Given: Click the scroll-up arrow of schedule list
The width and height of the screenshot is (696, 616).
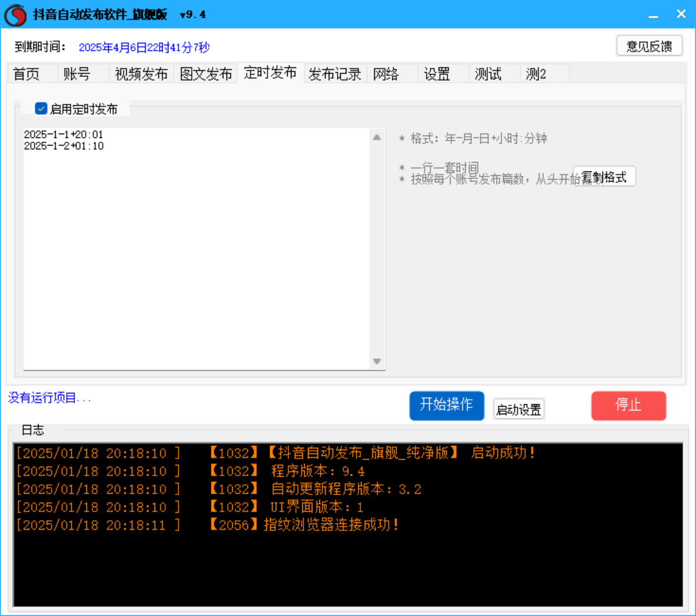Looking at the screenshot, I should pyautogui.click(x=377, y=137).
